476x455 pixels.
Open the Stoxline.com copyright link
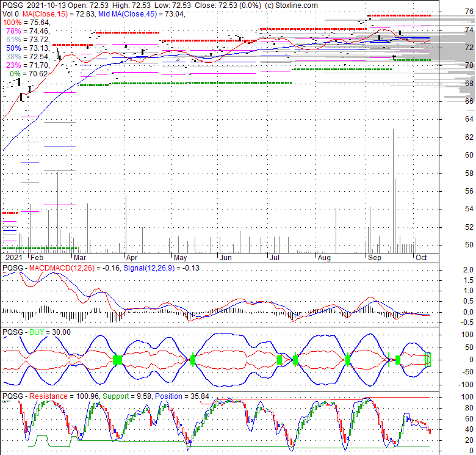tap(291, 5)
